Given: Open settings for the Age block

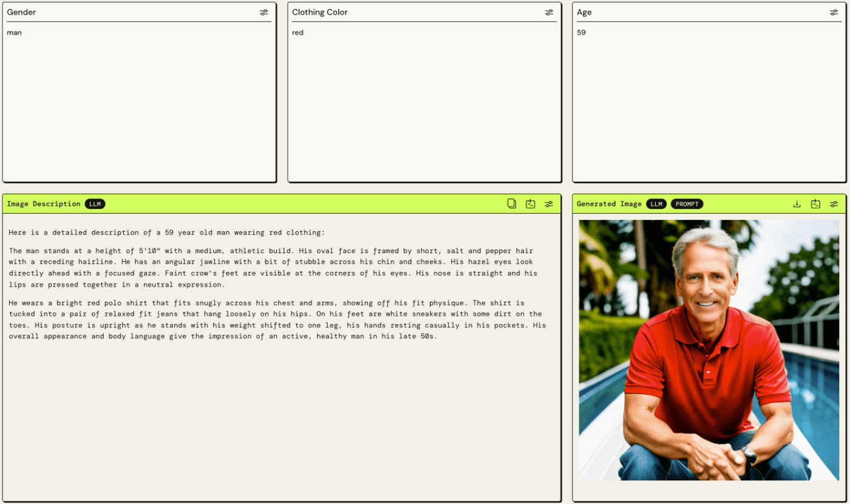Looking at the screenshot, I should point(834,12).
